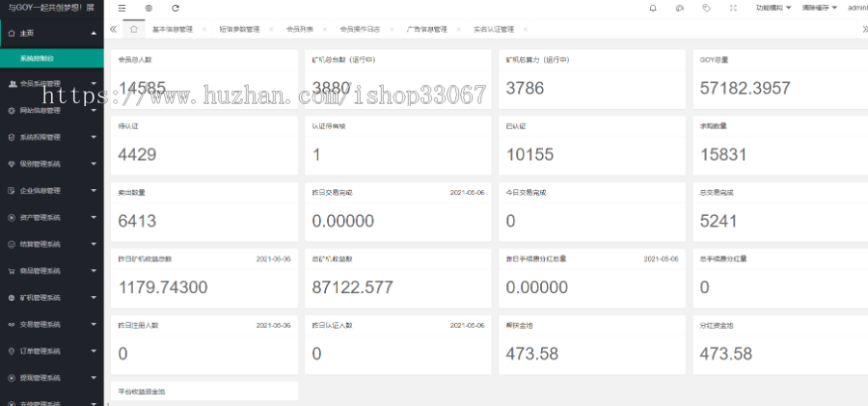Switch to the 实名认证管理 tab
The height and width of the screenshot is (406, 868).
494,29
